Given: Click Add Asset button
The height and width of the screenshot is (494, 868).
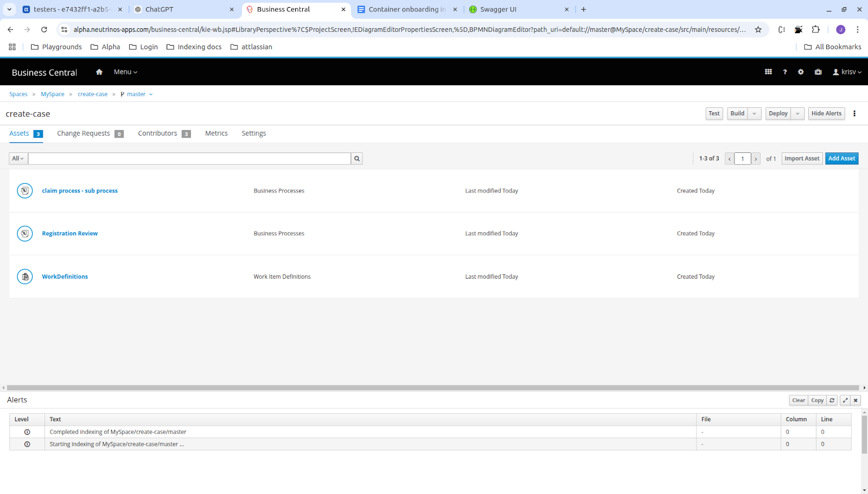Looking at the screenshot, I should pos(841,158).
